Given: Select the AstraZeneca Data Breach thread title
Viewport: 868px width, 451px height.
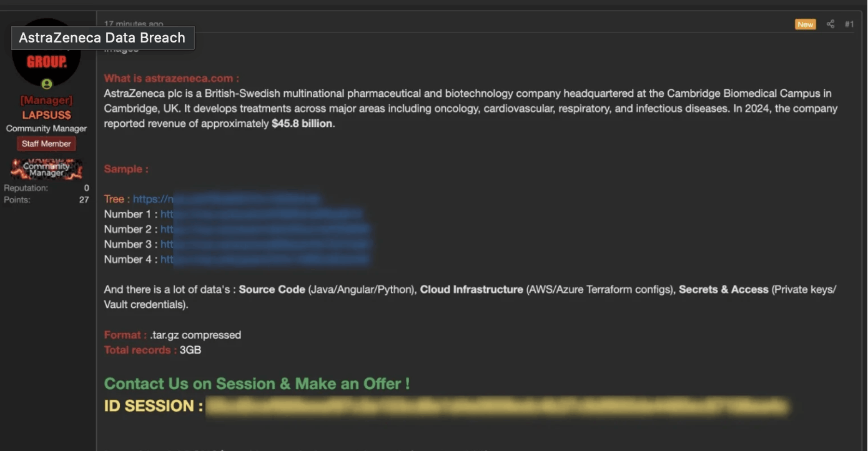Looking at the screenshot, I should pyautogui.click(x=102, y=37).
